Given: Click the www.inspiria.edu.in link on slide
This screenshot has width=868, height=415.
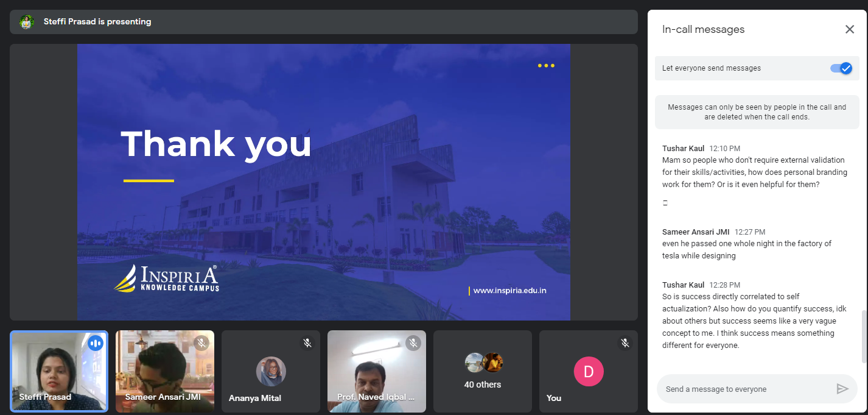Looking at the screenshot, I should [510, 291].
